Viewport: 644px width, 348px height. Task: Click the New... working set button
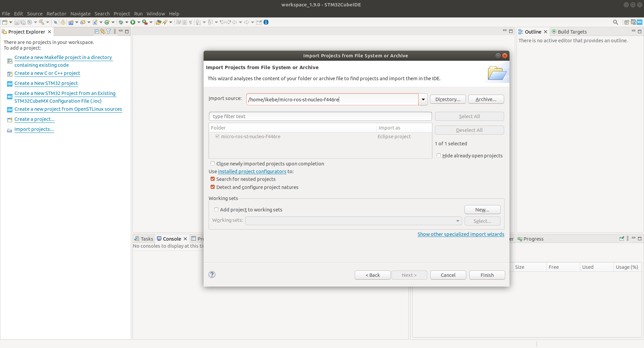pos(482,210)
